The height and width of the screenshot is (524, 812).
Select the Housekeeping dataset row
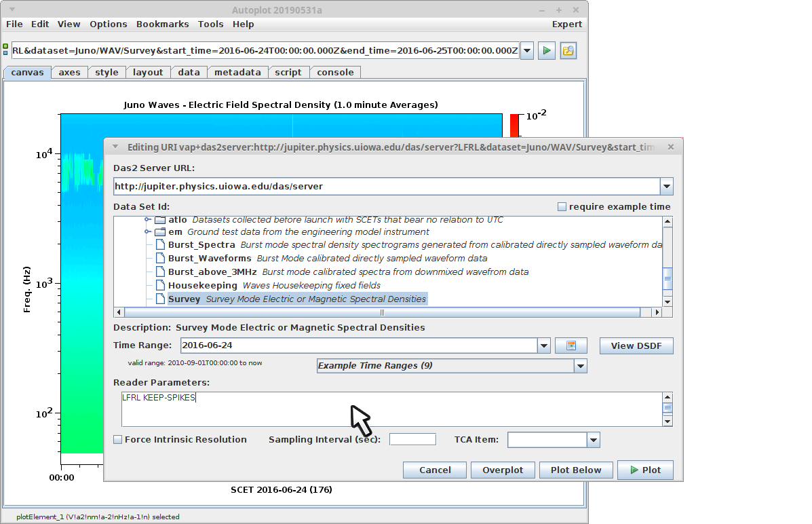[274, 286]
